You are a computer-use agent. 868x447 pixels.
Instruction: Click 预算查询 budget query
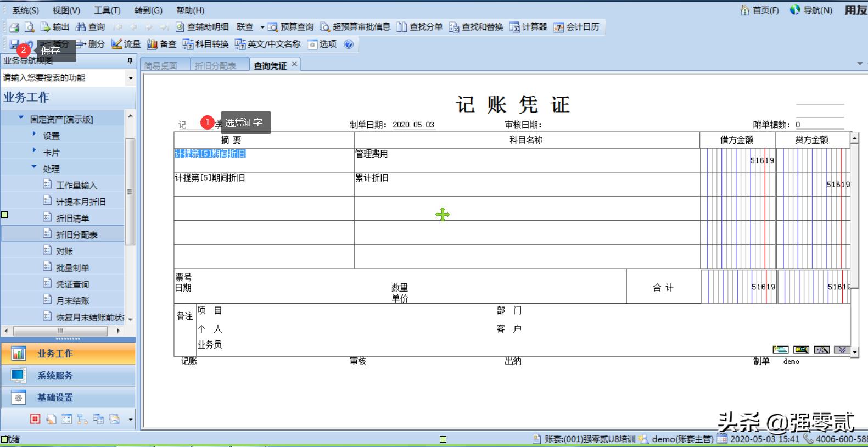tap(291, 27)
